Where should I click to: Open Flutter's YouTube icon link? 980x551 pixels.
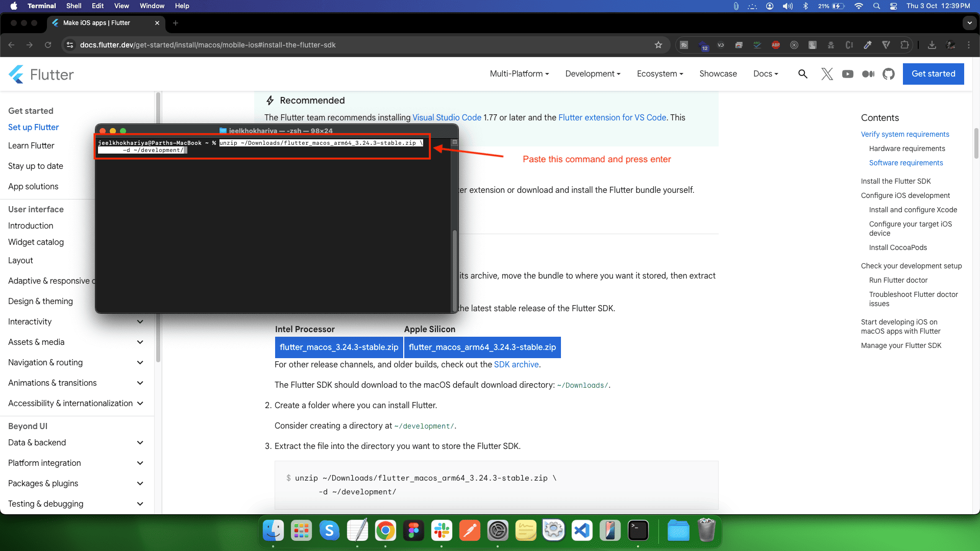(x=848, y=74)
